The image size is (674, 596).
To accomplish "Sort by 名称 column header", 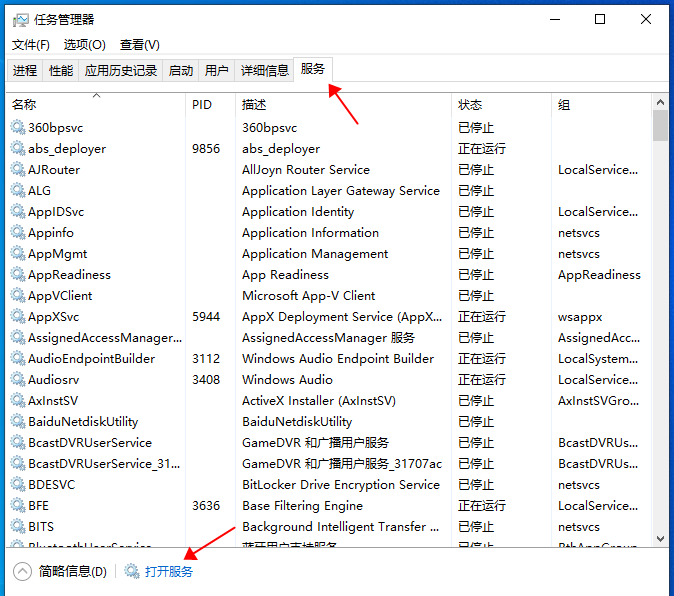I will (x=24, y=105).
